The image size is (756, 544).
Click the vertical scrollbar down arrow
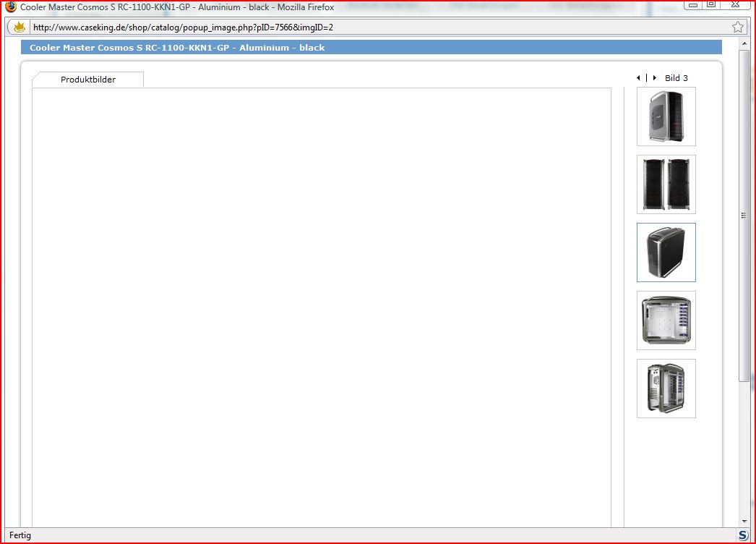[744, 522]
